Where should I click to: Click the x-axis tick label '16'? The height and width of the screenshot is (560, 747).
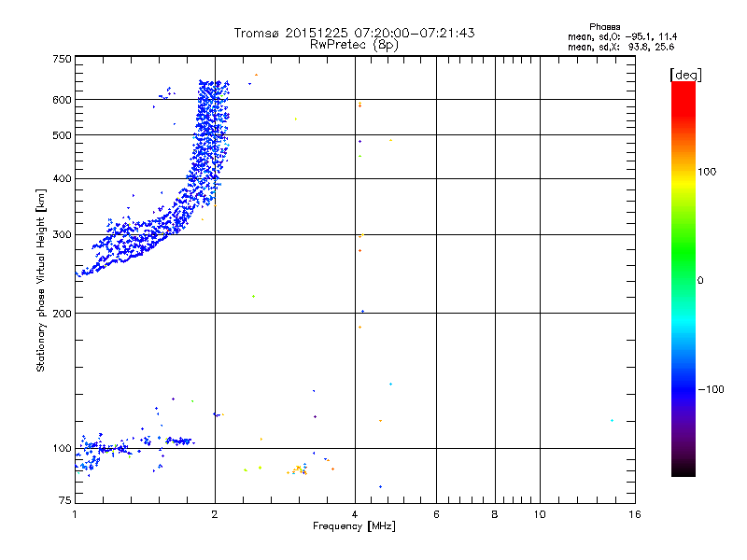coord(635,514)
